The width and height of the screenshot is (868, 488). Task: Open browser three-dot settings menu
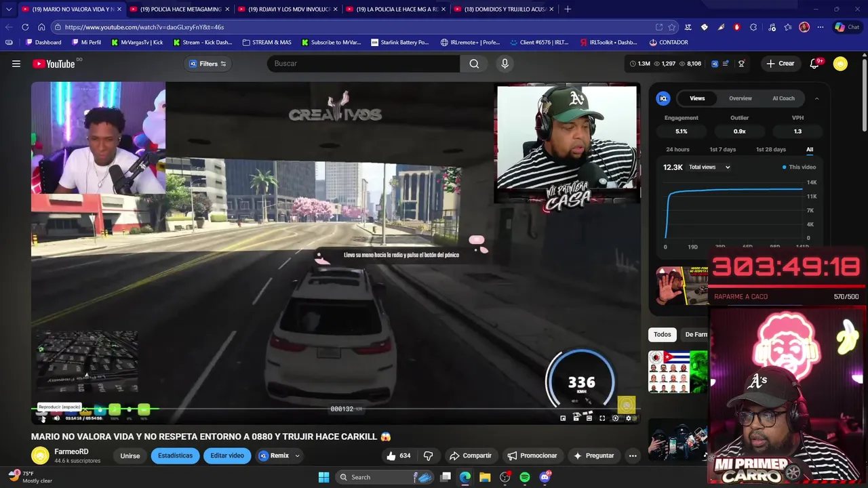click(x=821, y=27)
